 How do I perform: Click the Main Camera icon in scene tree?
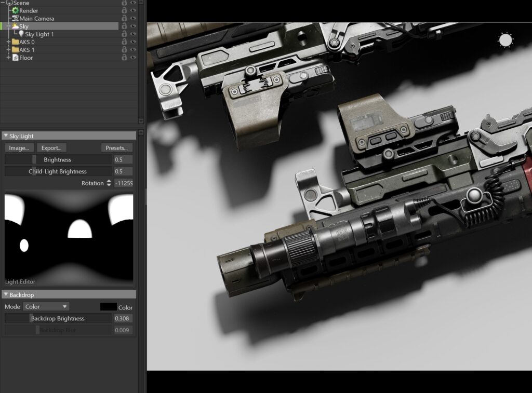point(15,18)
